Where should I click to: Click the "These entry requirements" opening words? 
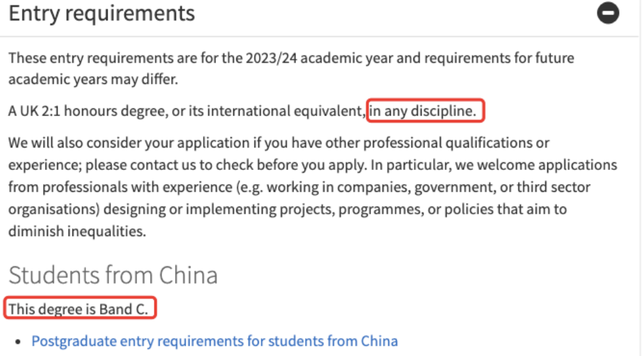click(83, 58)
